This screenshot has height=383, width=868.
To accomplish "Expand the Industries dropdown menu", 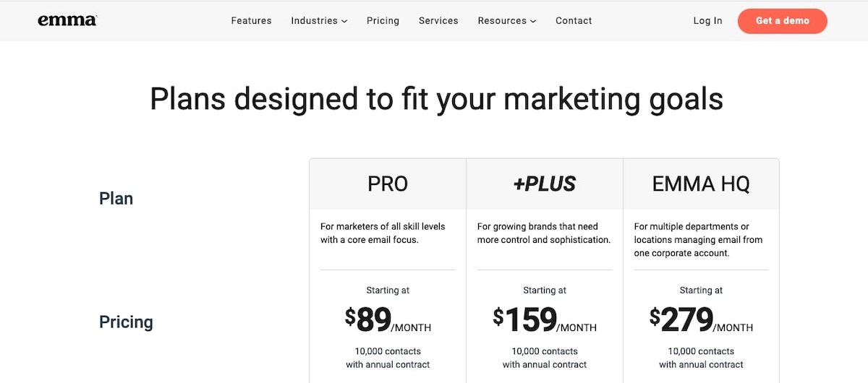I will click(319, 21).
